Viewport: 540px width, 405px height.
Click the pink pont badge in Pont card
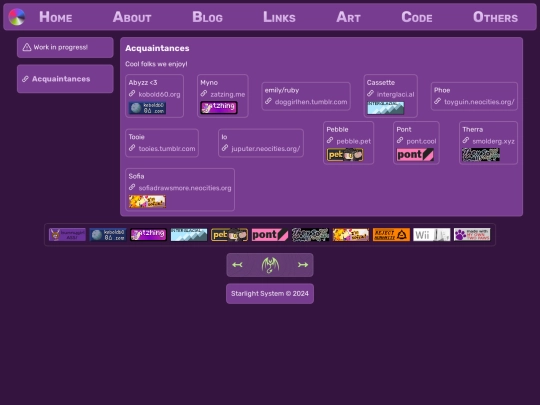[x=415, y=155]
